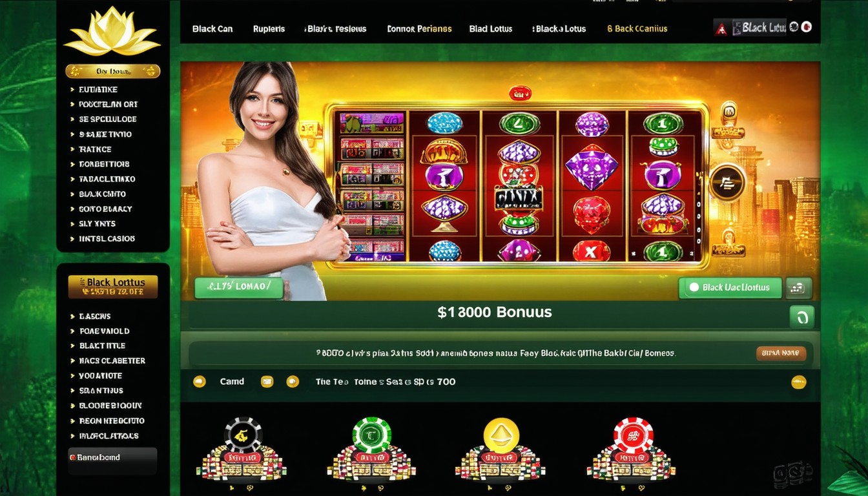This screenshot has height=496, width=868.
Task: Click the green Black Uaclotlus button
Action: [x=730, y=288]
